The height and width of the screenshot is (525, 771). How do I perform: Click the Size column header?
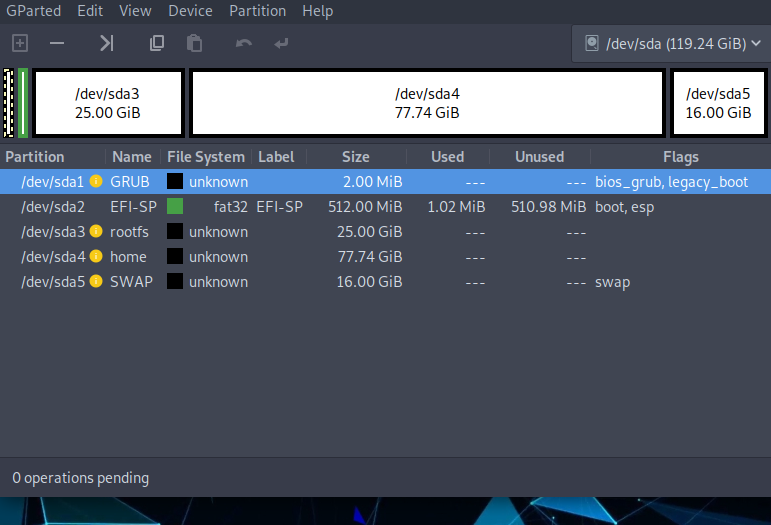point(356,157)
